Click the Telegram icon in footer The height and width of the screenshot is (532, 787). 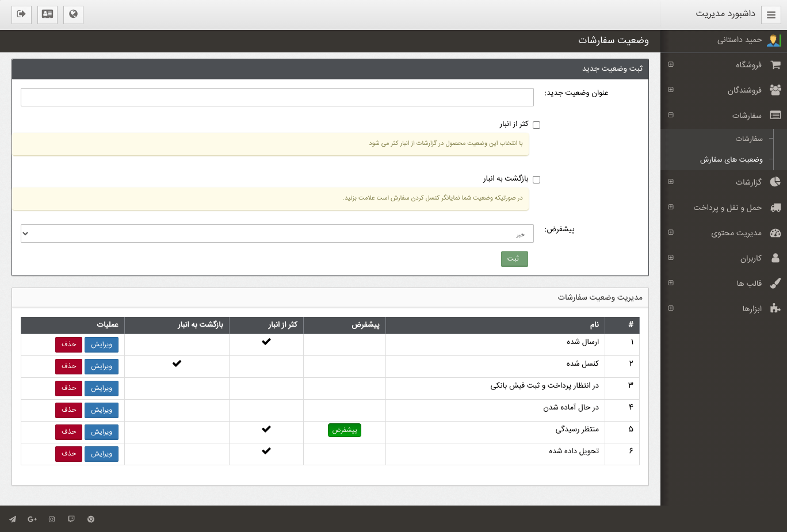pos(13,519)
